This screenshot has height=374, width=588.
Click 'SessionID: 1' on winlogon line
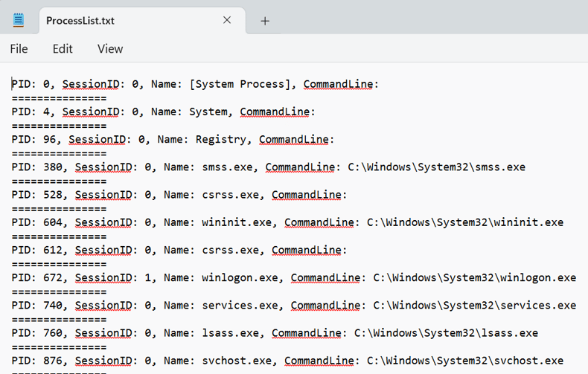[x=115, y=277]
